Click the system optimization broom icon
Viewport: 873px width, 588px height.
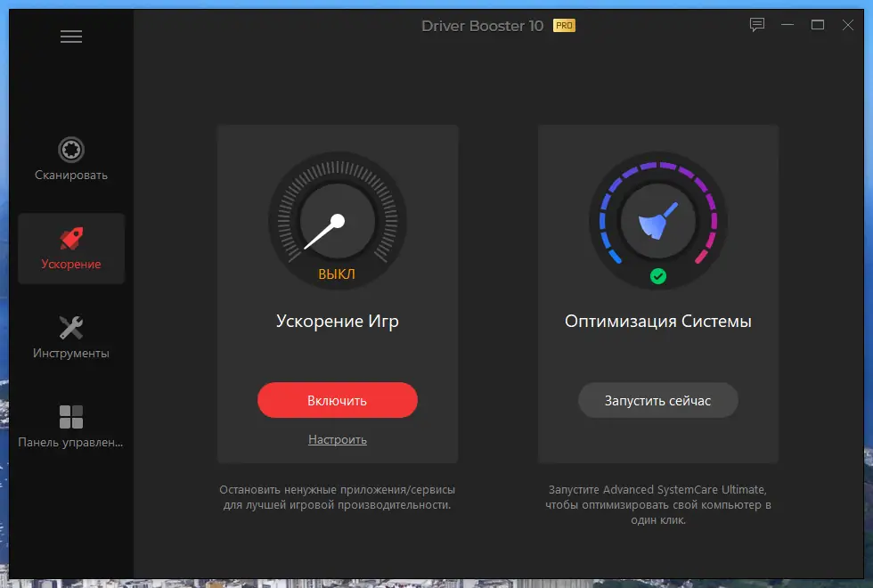[x=658, y=221]
